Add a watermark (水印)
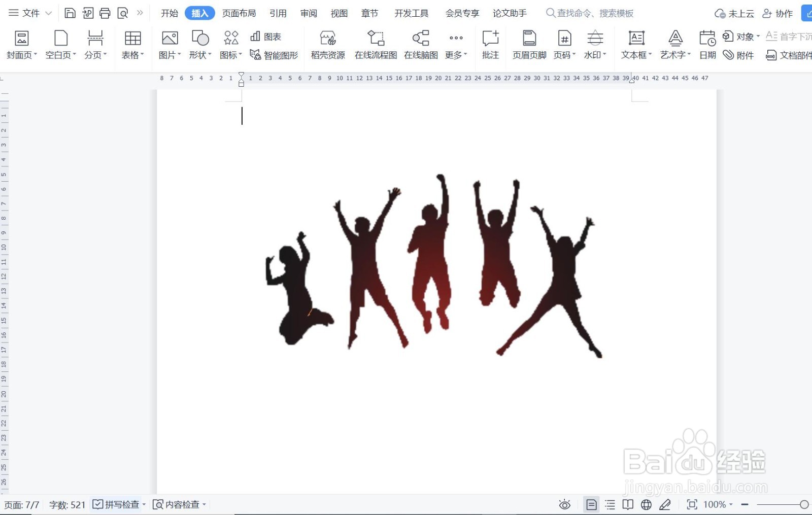The width and height of the screenshot is (812, 515). pyautogui.click(x=595, y=45)
